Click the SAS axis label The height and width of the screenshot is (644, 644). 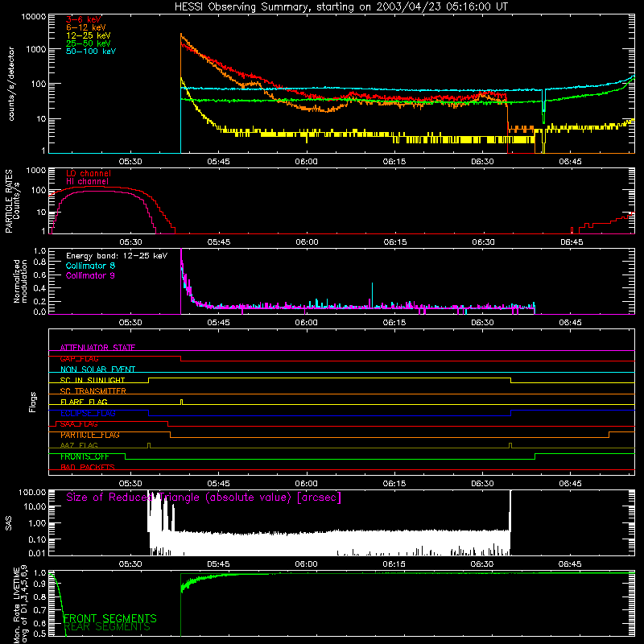9,523
